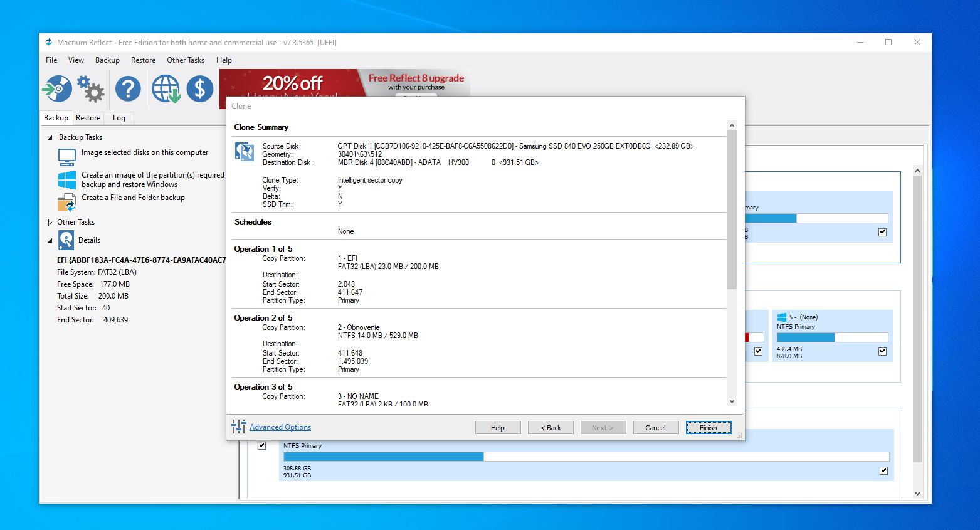Screen dimensions: 980x530
Task: Click Clone dialog scroll down arrow
Action: click(732, 401)
